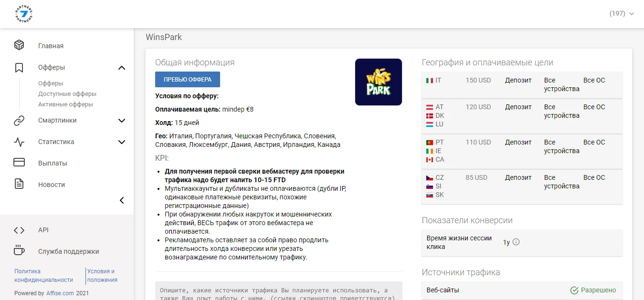Click the Источники трафика heading
Viewport: 644px width, 300px height.
pos(461,272)
